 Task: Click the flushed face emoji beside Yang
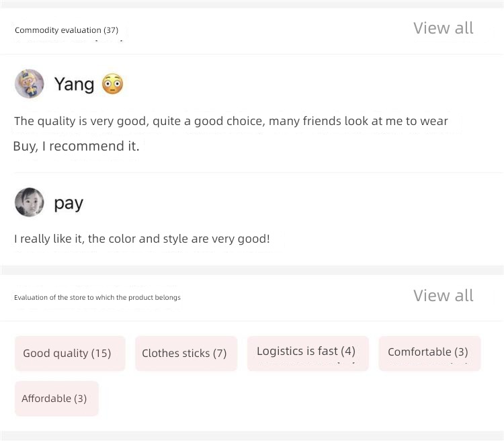pos(112,84)
